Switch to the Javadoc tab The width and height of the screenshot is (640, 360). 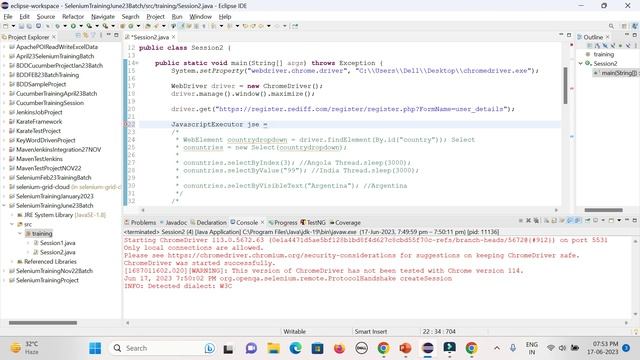173,222
